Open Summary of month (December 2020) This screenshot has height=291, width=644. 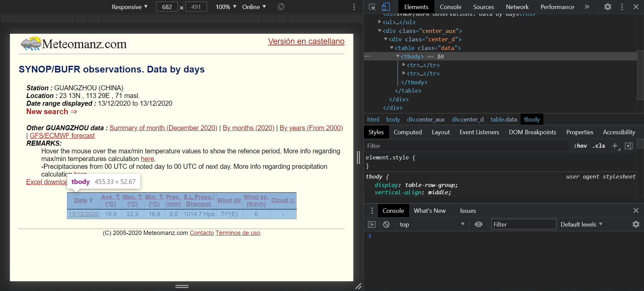tap(163, 128)
